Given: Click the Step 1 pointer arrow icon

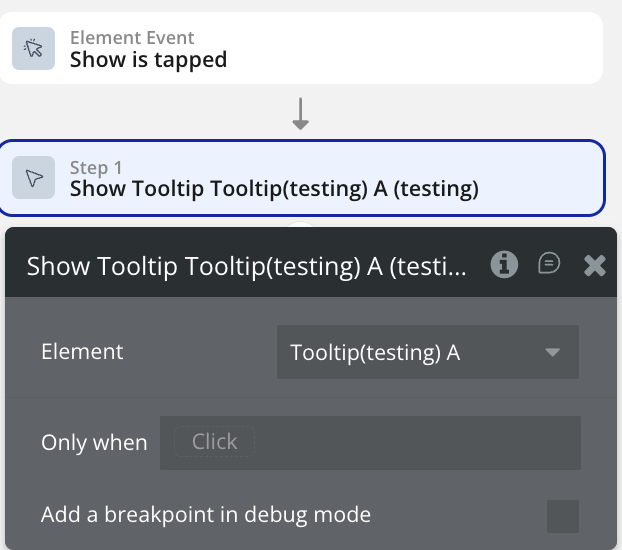Looking at the screenshot, I should pyautogui.click(x=33, y=178).
